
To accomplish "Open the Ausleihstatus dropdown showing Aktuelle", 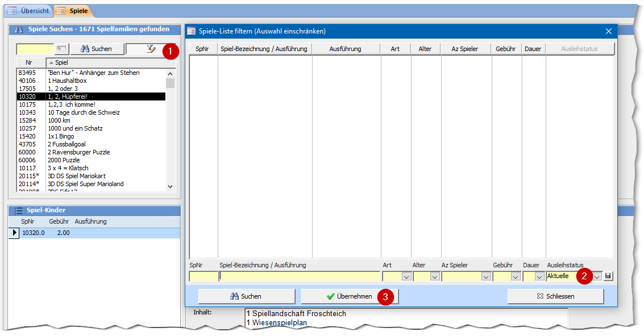I will (x=597, y=276).
